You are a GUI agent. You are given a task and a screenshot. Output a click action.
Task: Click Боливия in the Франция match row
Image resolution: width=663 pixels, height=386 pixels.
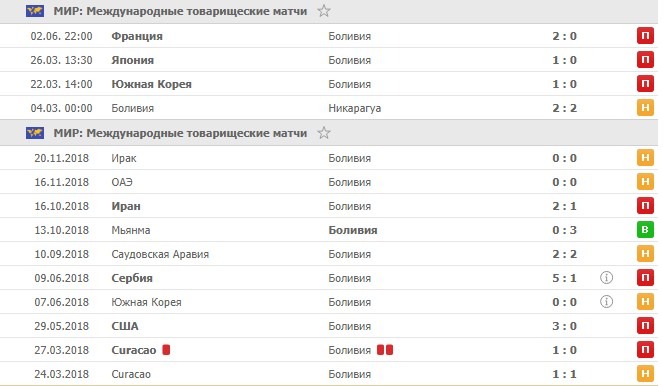coord(350,36)
